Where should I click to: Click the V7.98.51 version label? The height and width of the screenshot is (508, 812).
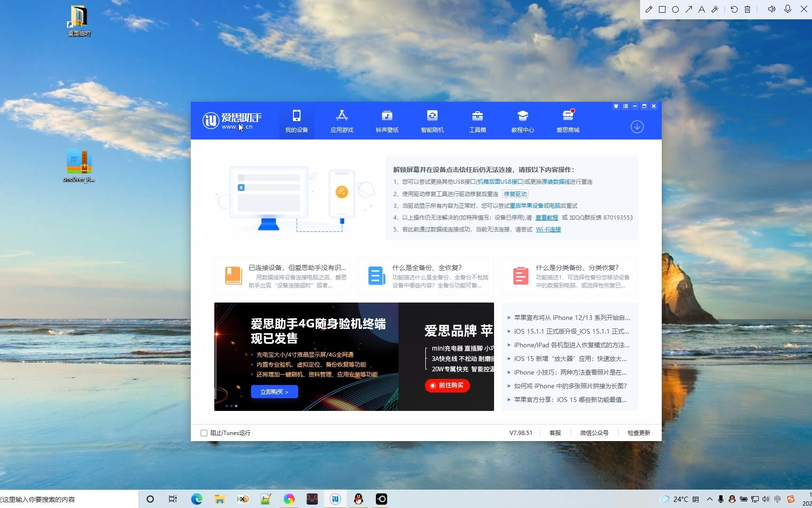click(x=521, y=433)
